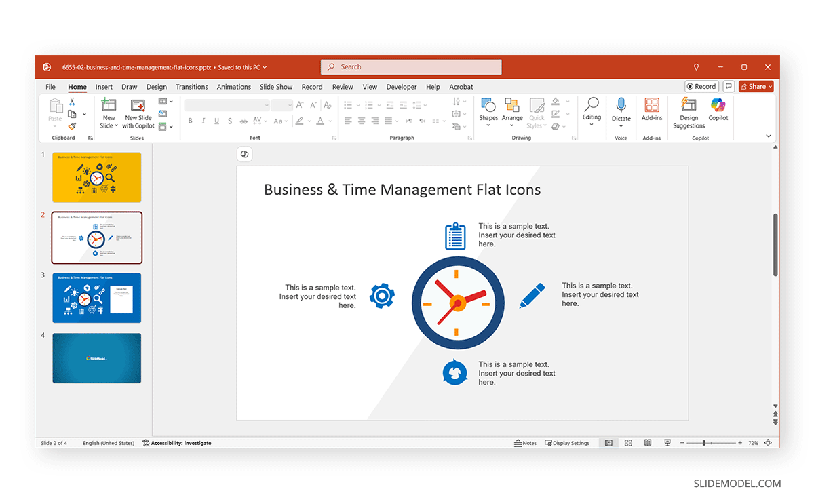814x504 pixels.
Task: Open the font name combo box
Action: (227, 105)
